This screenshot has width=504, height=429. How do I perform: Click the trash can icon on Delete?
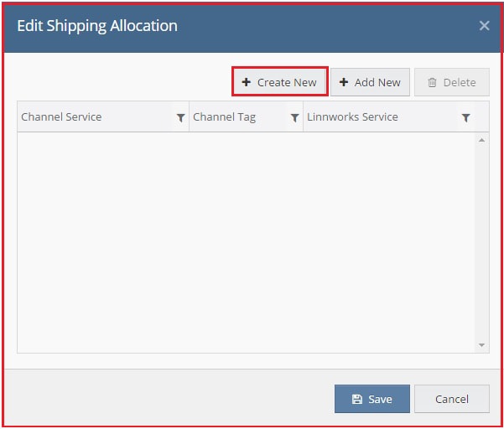[x=432, y=82]
